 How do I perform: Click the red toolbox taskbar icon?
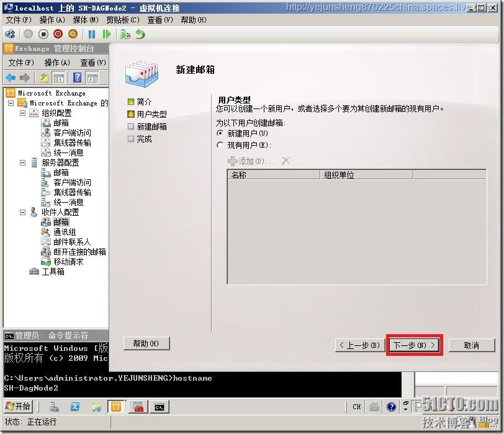click(x=138, y=407)
